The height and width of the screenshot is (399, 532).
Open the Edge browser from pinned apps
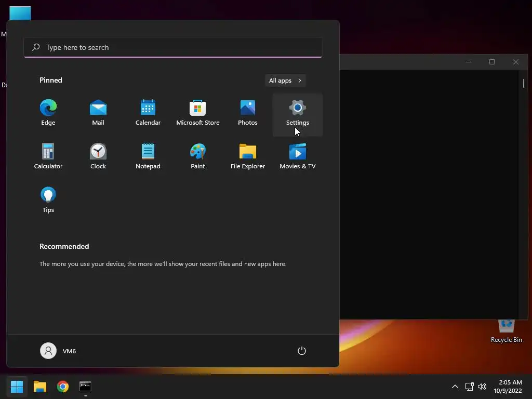point(48,113)
